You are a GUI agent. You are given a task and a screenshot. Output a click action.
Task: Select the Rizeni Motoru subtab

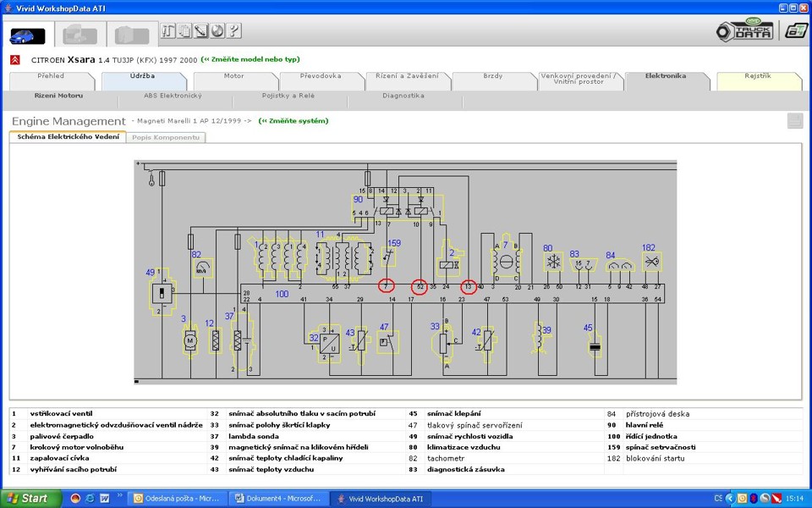[x=58, y=96]
